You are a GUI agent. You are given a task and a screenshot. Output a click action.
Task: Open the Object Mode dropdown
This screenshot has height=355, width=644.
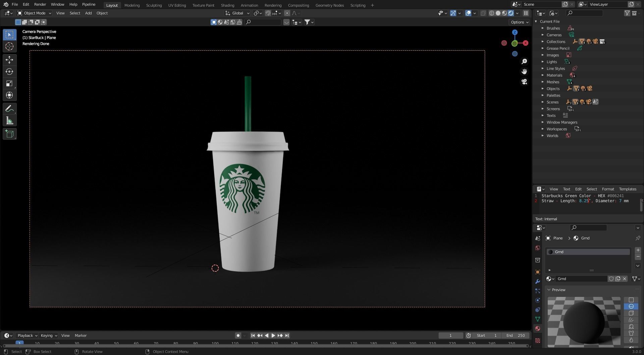coord(34,13)
